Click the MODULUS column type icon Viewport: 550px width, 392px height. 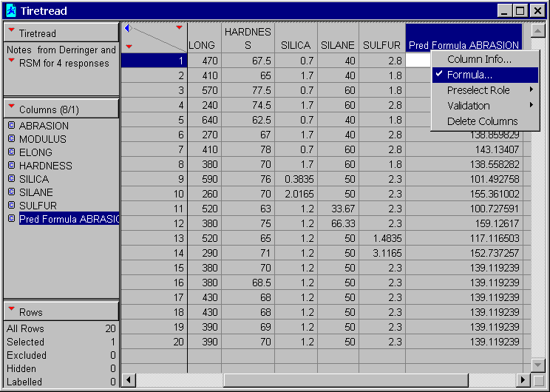[x=11, y=139]
